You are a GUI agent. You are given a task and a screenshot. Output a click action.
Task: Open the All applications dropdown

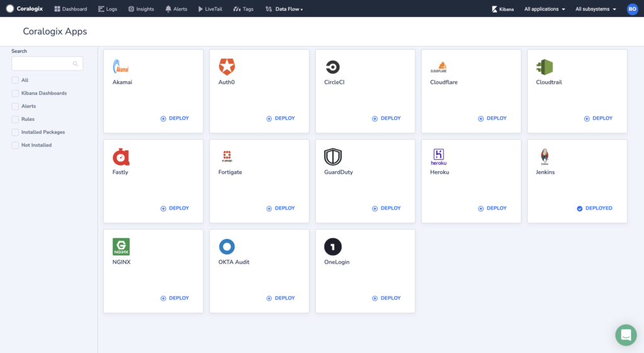click(545, 9)
